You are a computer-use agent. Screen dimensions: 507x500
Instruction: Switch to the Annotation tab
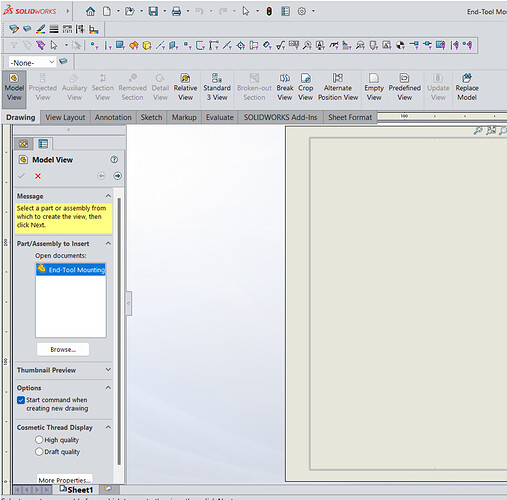pyautogui.click(x=113, y=117)
